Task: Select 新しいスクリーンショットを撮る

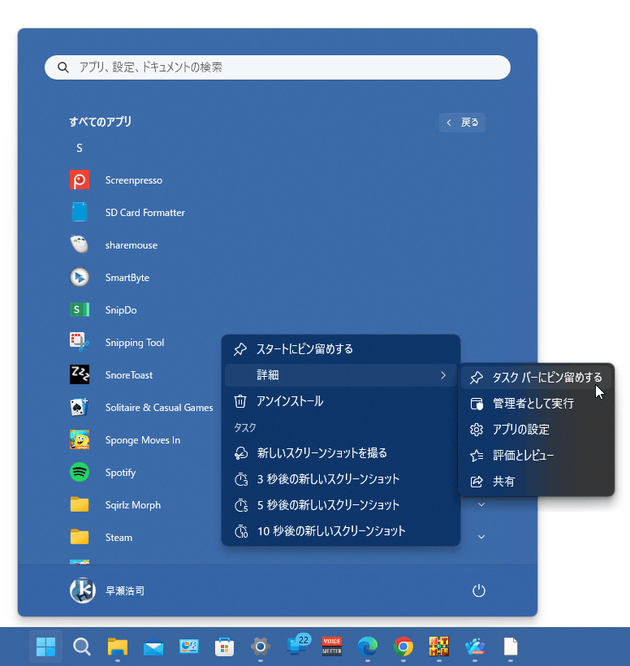Action: 341,453
